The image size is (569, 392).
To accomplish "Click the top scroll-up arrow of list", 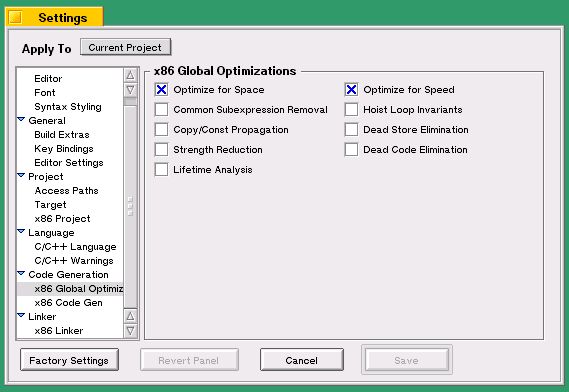I will point(130,75).
